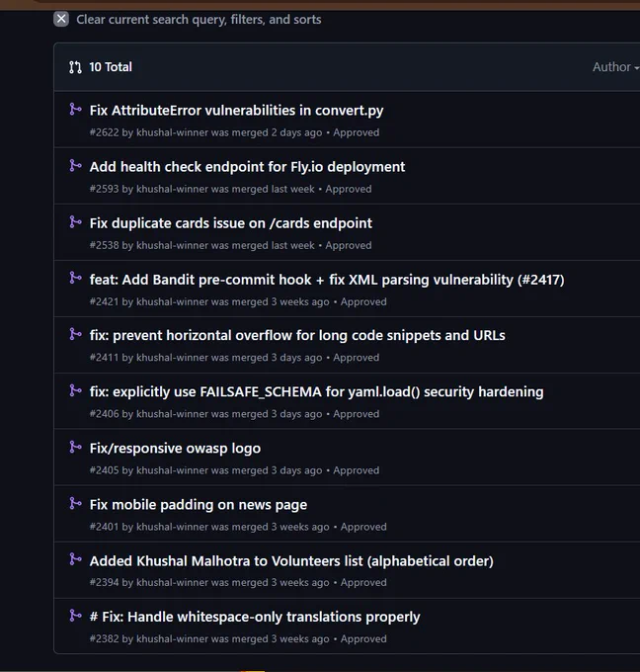This screenshot has height=672, width=640.
Task: Open the Author filter dropdown
Action: click(x=615, y=67)
